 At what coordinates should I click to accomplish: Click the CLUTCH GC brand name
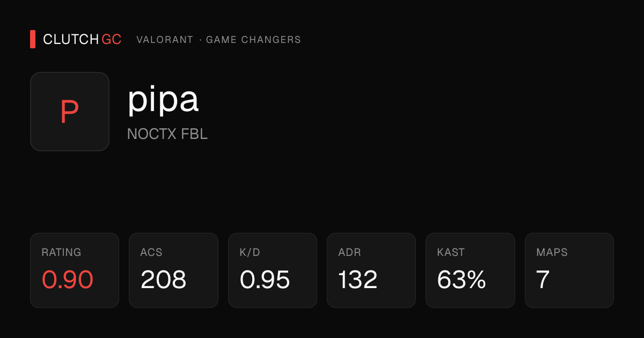click(x=82, y=39)
